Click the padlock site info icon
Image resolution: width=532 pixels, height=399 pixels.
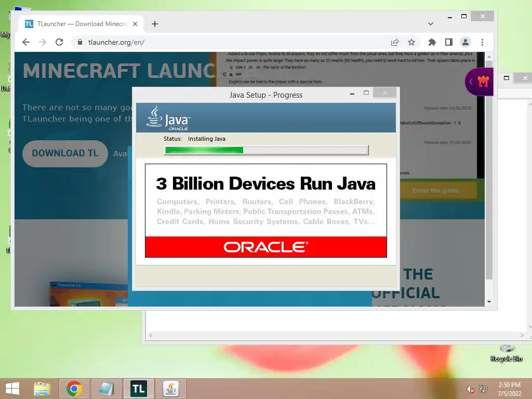pyautogui.click(x=80, y=42)
